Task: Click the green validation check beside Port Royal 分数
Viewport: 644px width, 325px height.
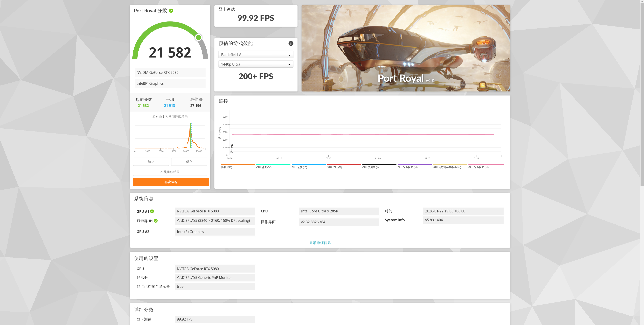Action: pyautogui.click(x=171, y=11)
